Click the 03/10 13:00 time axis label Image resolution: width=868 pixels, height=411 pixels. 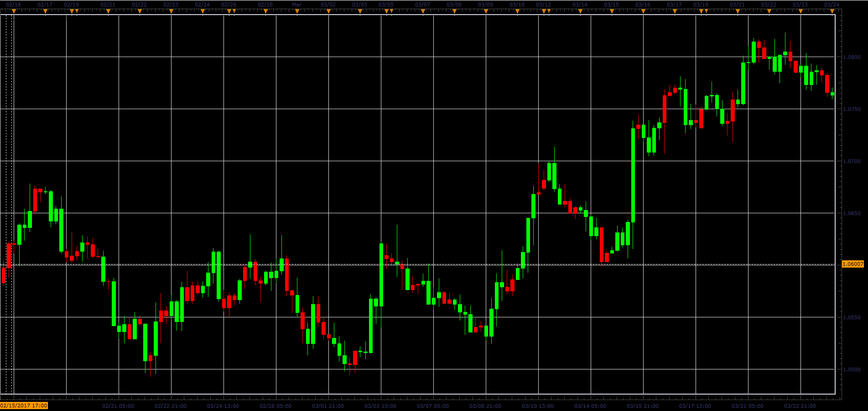tap(538, 406)
